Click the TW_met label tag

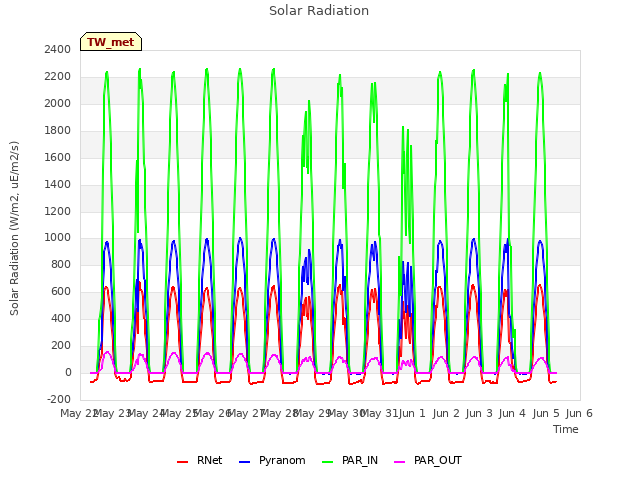click(x=111, y=42)
